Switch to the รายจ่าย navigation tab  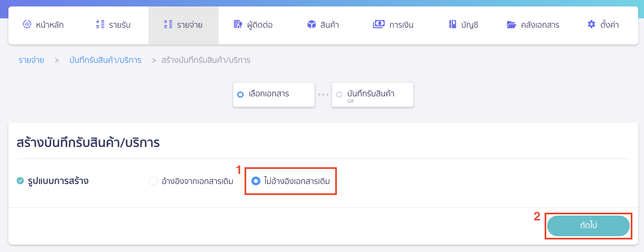[x=183, y=25]
